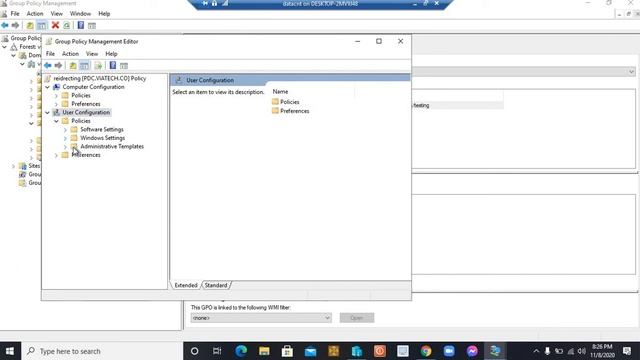
Task: Toggle console tree icon in Group Policy Management toolbar
Action: click(42, 25)
